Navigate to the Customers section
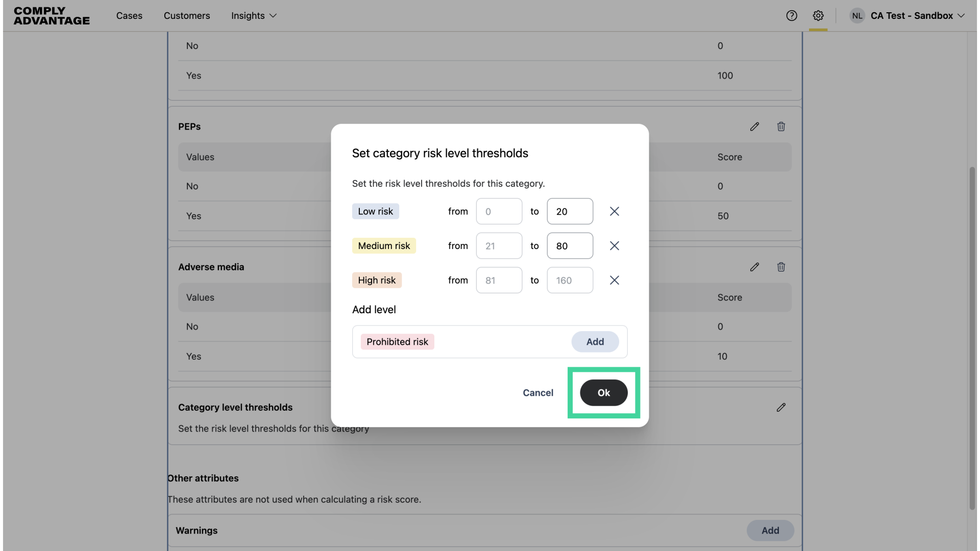Screen dimensions: 980x551 click(187, 16)
